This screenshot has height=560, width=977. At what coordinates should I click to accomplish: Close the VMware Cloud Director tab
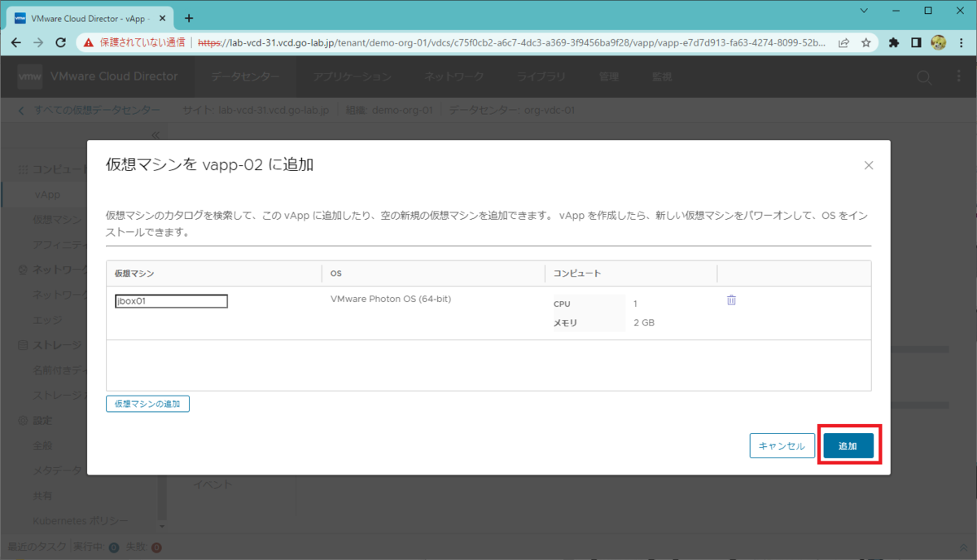click(164, 18)
